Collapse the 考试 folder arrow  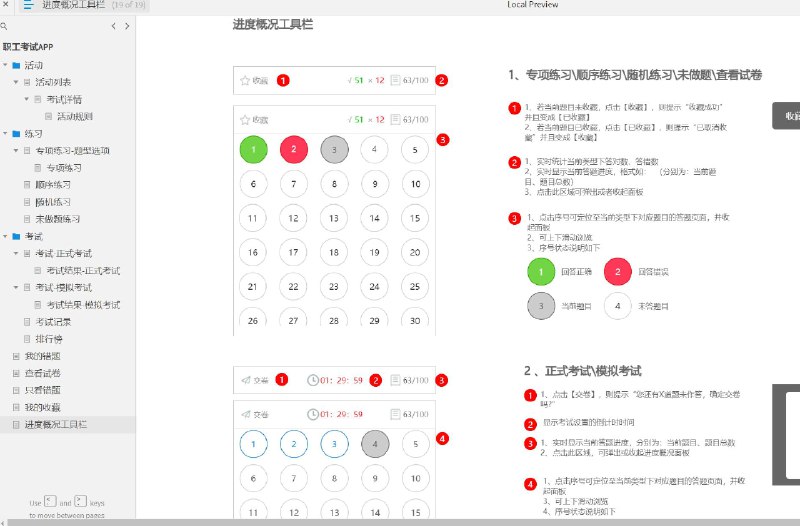(5, 236)
